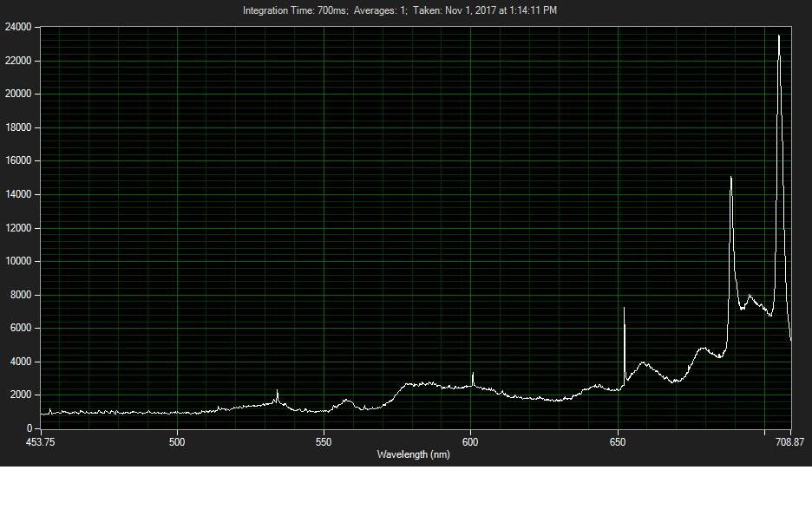Click the 2000 y-axis value
The image size is (812, 522).
21,395
